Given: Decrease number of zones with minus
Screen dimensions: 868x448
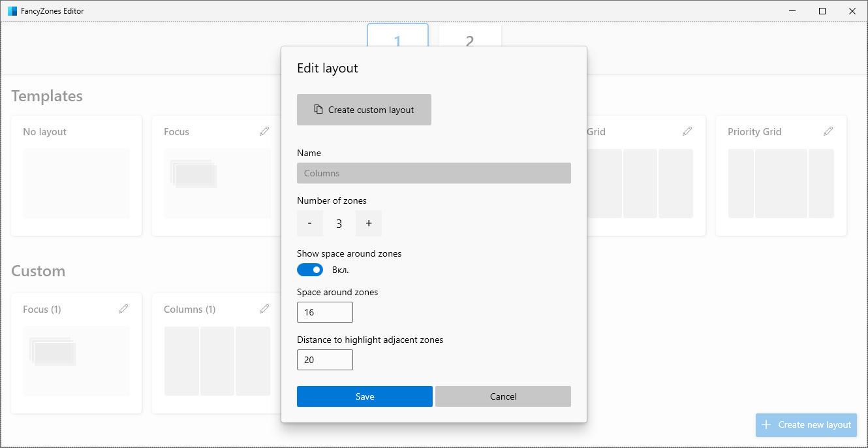Looking at the screenshot, I should pyautogui.click(x=310, y=223).
